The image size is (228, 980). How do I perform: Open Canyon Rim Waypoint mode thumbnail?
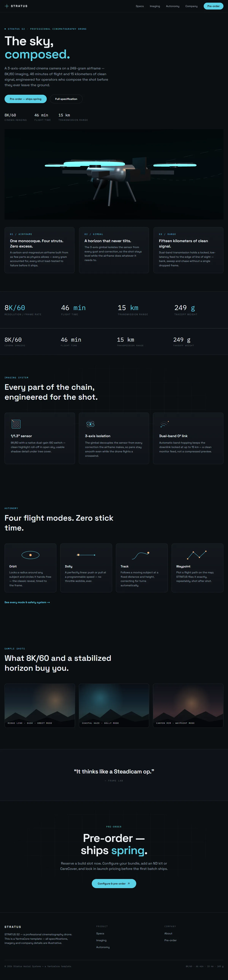[x=188, y=705]
